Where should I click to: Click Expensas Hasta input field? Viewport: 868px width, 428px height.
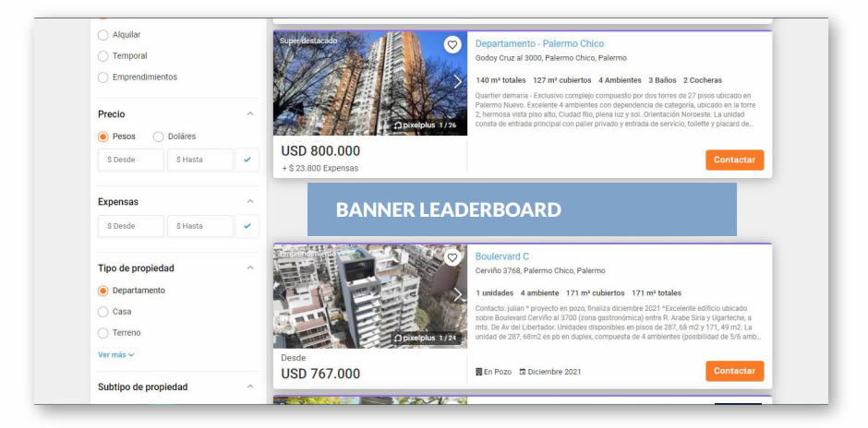[199, 226]
